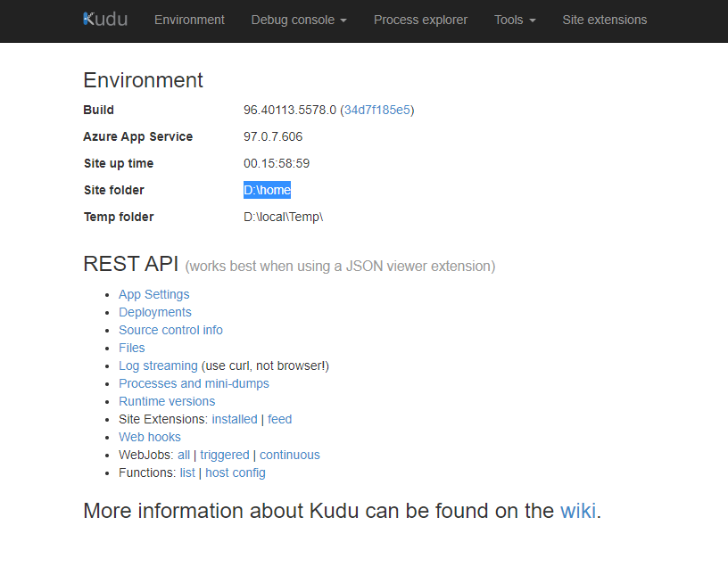Screen dimensions: 728x575
Task: Click the REST API heading
Action: [x=131, y=264]
